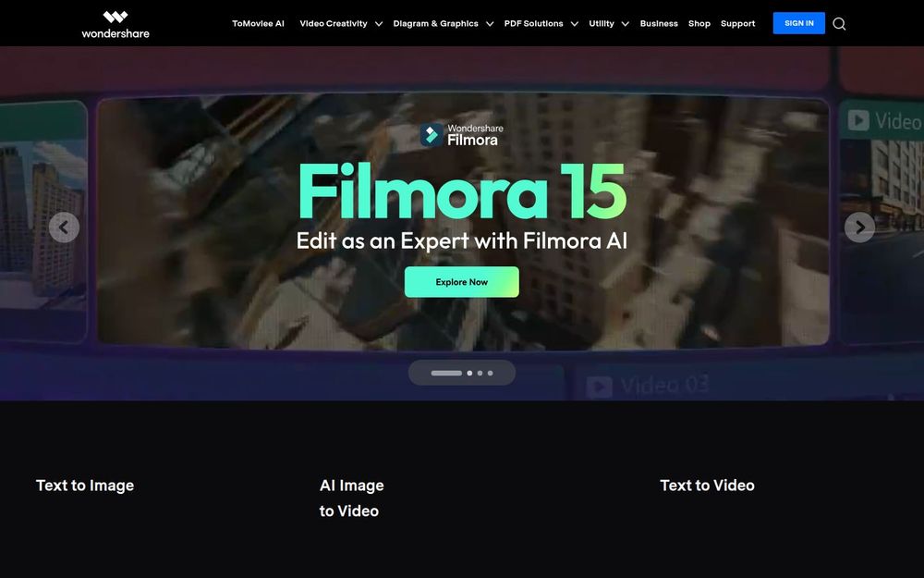The image size is (924, 578).
Task: Click the SIGN IN button
Action: [799, 23]
